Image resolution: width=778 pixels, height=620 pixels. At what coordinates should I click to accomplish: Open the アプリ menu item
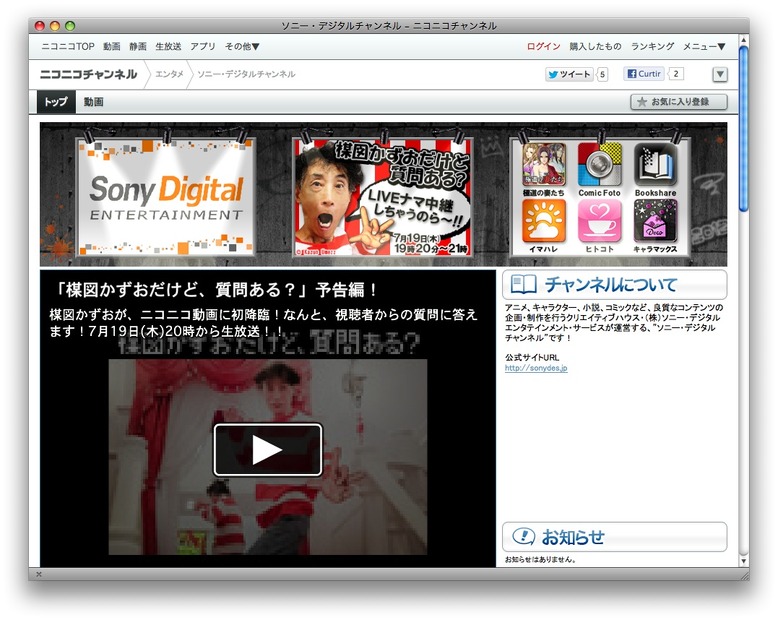point(203,46)
